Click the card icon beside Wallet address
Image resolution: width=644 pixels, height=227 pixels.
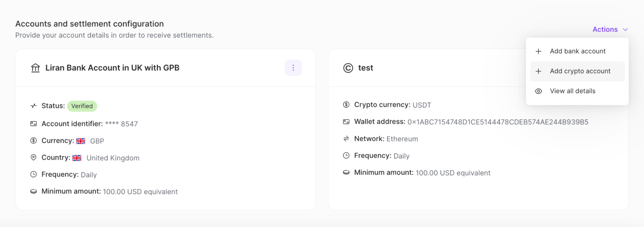(346, 121)
